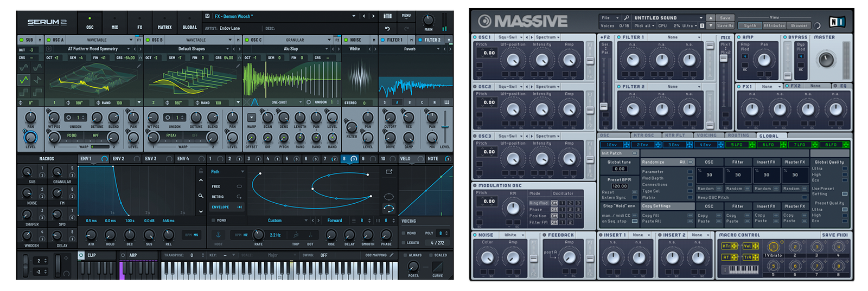Click the Serum MAIN volume knob
The height and width of the screenshot is (291, 868).
pos(429,20)
